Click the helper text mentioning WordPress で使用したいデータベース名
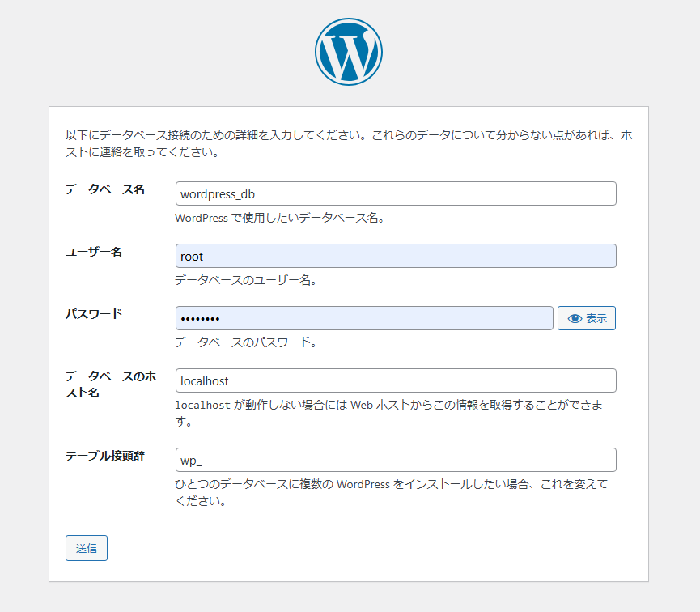The image size is (700, 612). 279,218
